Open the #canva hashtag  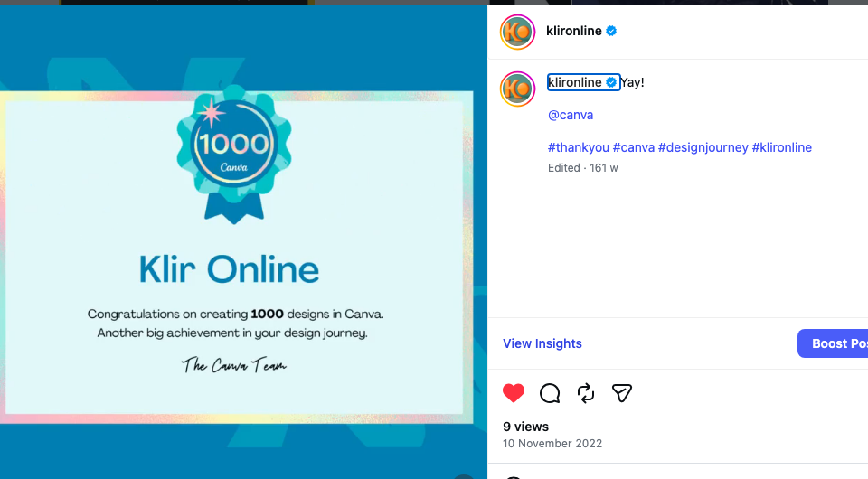[x=633, y=147]
